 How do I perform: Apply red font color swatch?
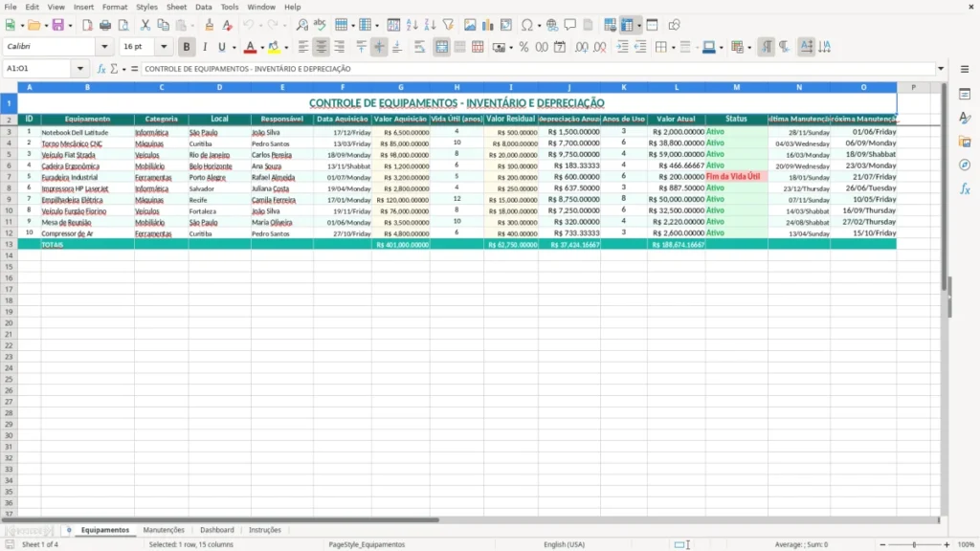click(250, 47)
